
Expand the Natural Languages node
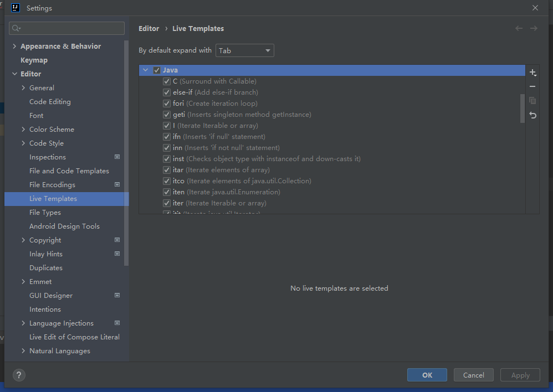tap(23, 351)
